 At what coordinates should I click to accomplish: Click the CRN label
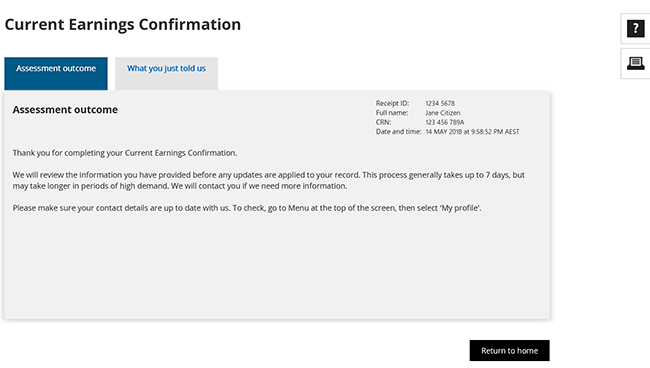tap(383, 122)
